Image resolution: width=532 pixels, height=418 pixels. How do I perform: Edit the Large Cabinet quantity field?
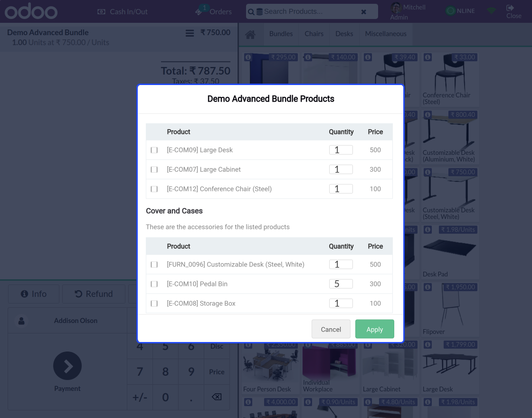[x=341, y=169]
